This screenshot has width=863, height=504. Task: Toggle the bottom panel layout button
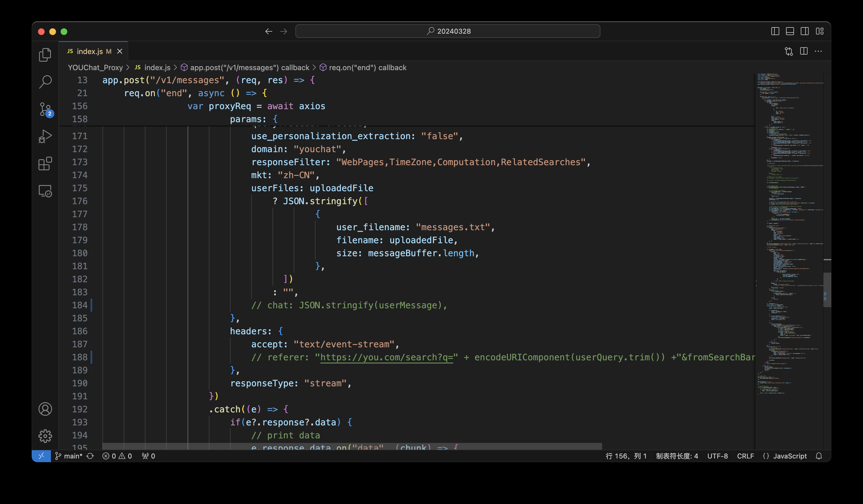pyautogui.click(x=790, y=31)
